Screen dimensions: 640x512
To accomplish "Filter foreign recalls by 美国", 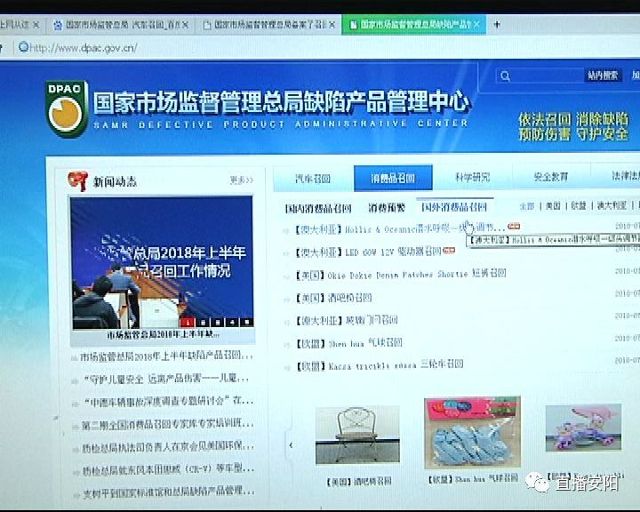I will point(553,206).
